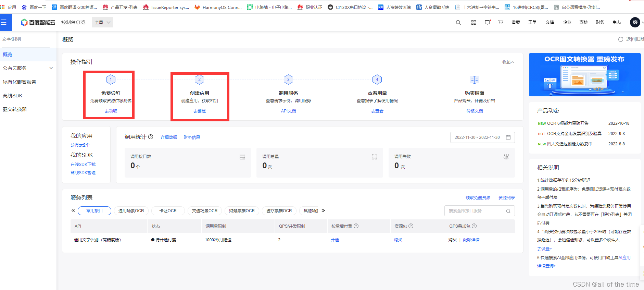Image resolution: width=644 pixels, height=290 pixels.
Task: Expand the 公有云服务 sidebar item
Action: [x=28, y=68]
